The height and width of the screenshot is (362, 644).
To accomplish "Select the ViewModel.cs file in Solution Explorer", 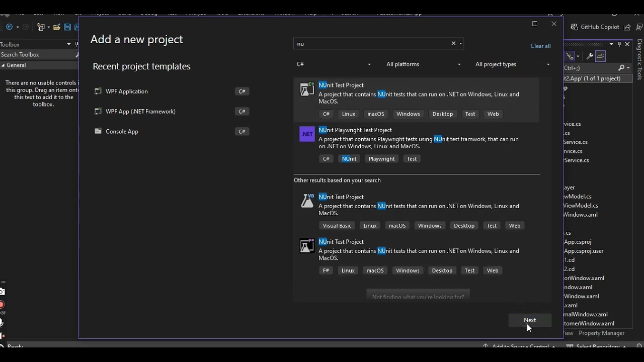I will [x=581, y=206].
